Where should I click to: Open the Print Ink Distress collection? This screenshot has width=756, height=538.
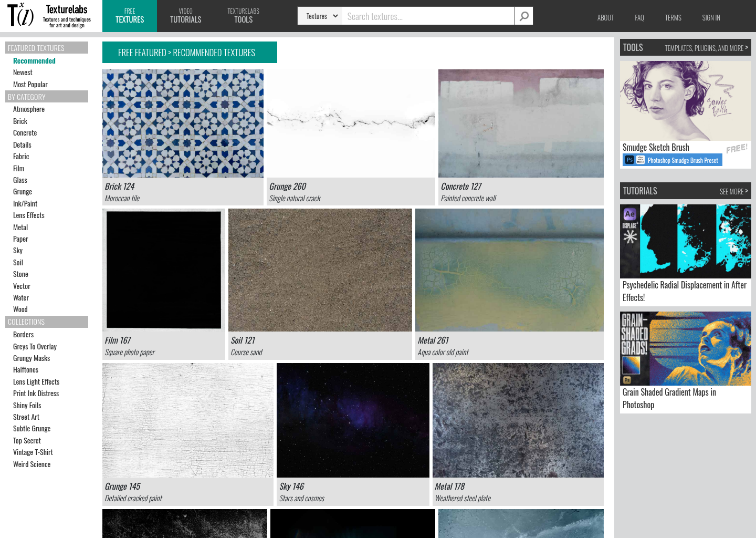[x=36, y=394]
